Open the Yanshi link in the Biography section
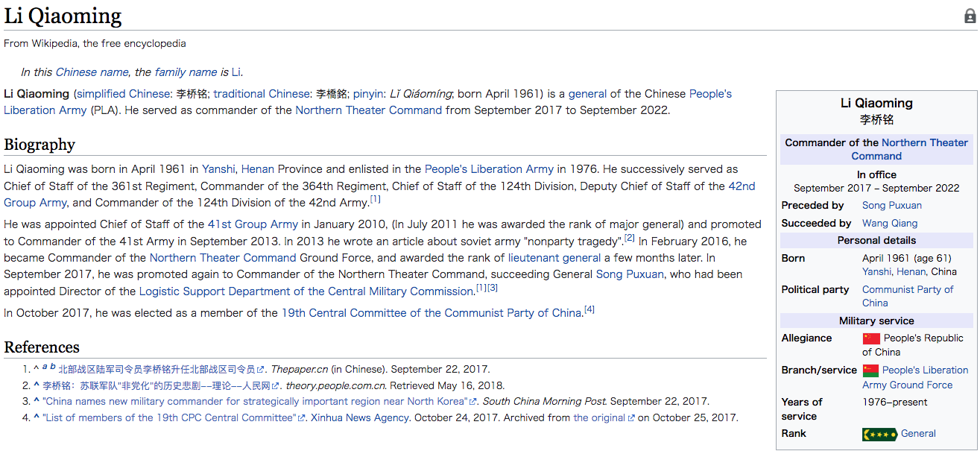980x451 pixels. (x=218, y=169)
